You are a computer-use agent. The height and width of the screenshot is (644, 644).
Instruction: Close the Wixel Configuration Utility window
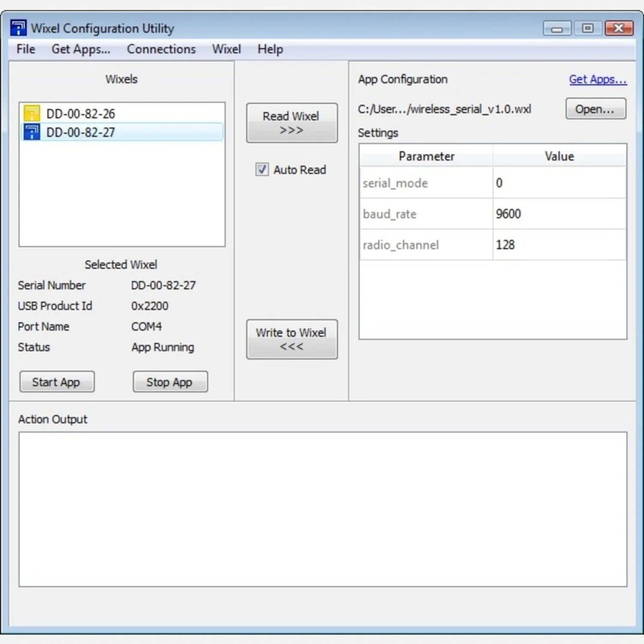coord(619,29)
